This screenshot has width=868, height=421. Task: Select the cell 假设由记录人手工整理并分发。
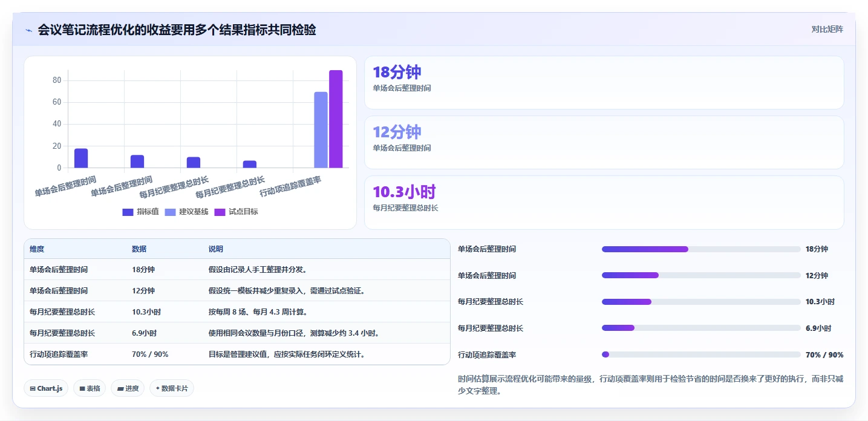coord(326,270)
